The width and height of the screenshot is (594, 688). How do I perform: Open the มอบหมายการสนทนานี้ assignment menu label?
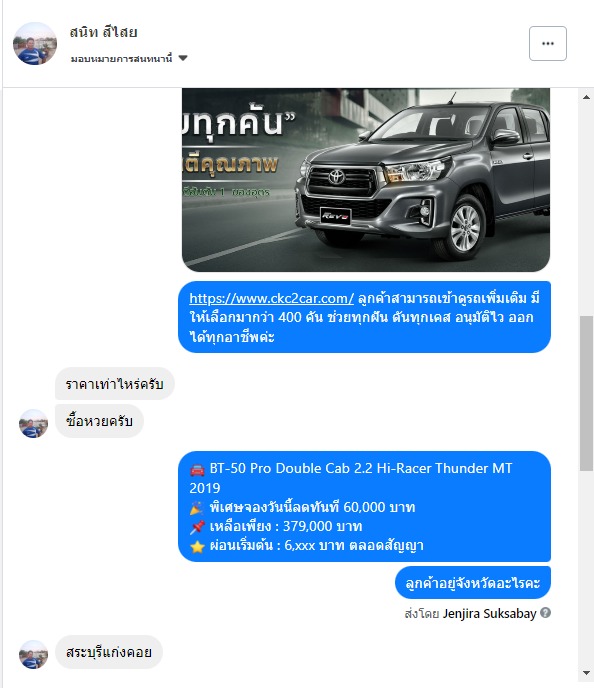(x=121, y=58)
